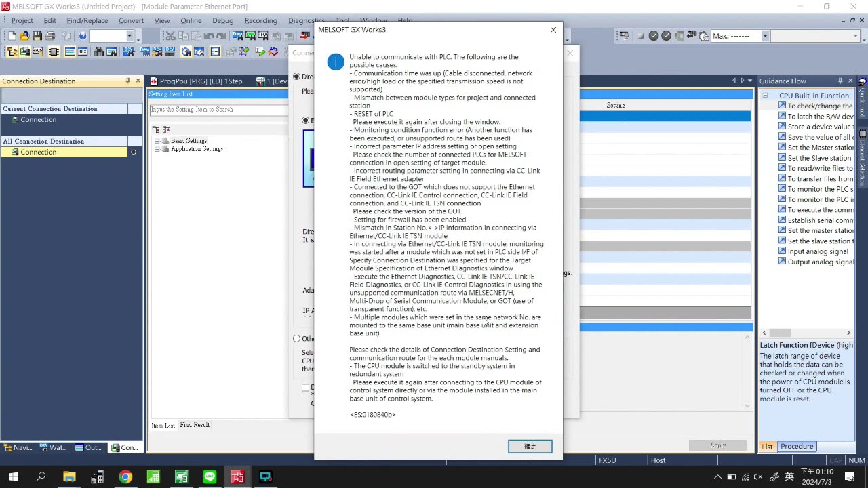The width and height of the screenshot is (868, 488).
Task: Tick the checkbox near the dialog bottom-left
Action: (305, 388)
